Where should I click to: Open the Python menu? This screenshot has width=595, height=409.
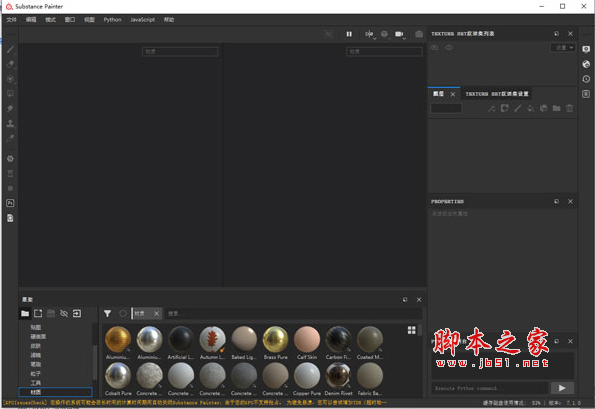click(x=113, y=20)
